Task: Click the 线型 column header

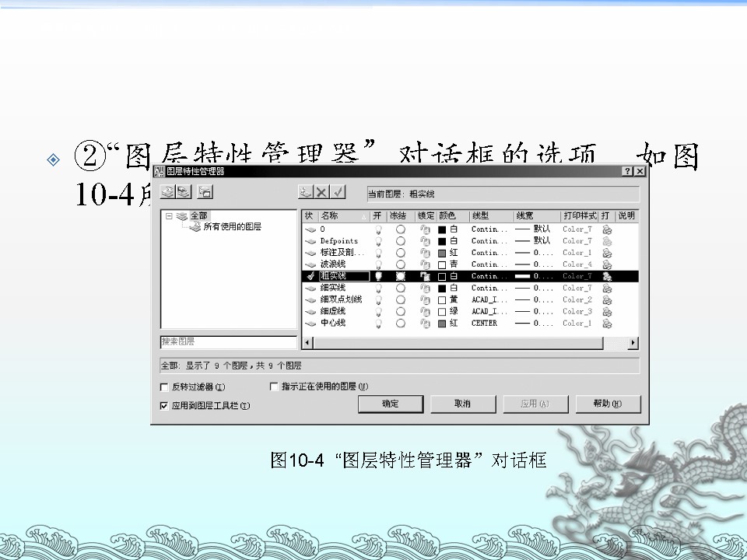Action: 489,215
